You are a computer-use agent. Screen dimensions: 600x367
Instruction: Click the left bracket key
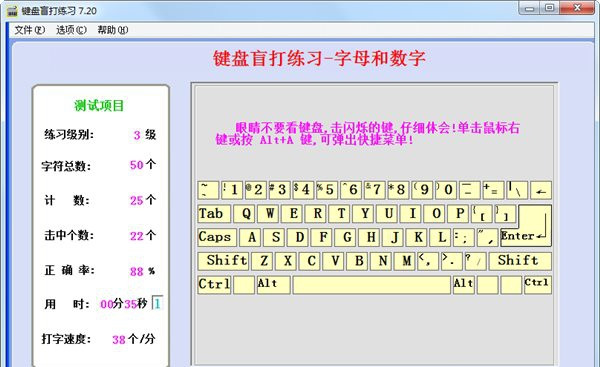pyautogui.click(x=481, y=214)
